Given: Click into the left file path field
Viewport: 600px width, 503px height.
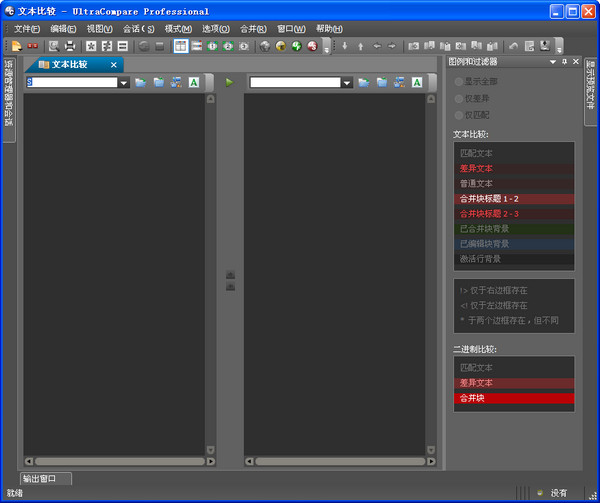Looking at the screenshot, I should [72, 82].
